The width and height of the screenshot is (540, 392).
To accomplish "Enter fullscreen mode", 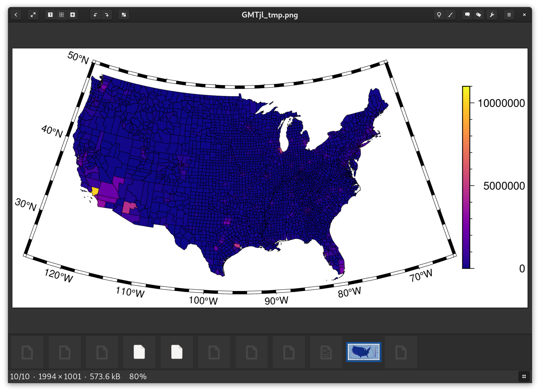I will 33,15.
